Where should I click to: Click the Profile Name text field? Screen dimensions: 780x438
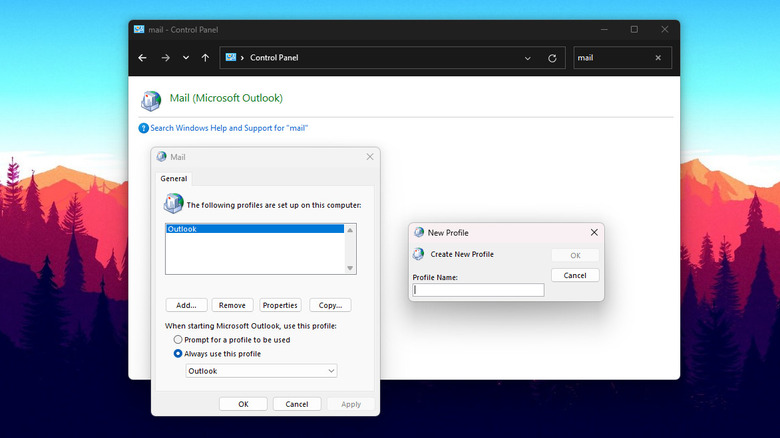coord(478,290)
